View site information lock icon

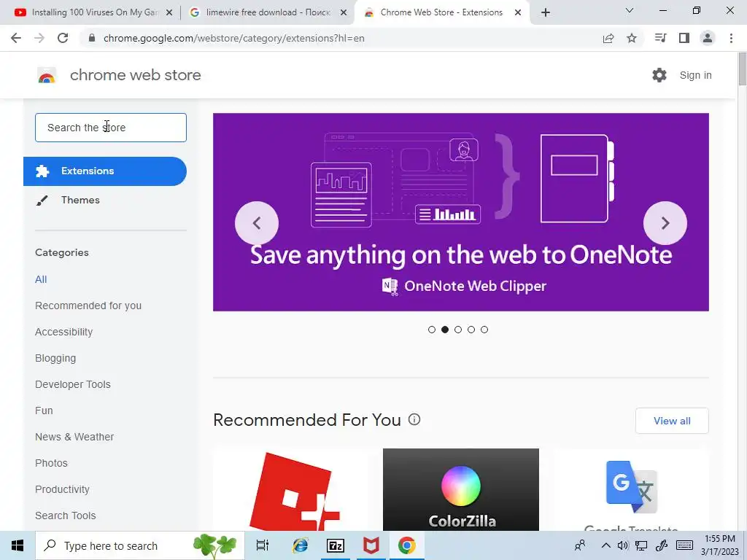tap(92, 38)
